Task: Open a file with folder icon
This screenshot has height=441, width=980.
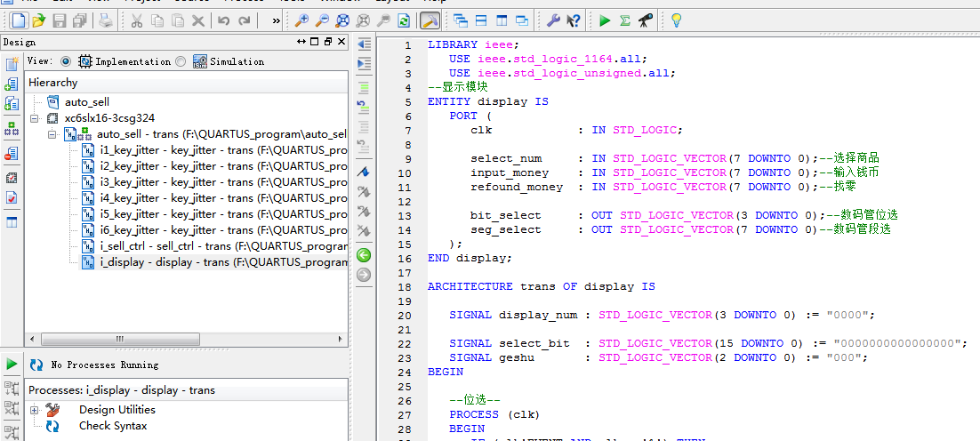Action: click(x=39, y=20)
